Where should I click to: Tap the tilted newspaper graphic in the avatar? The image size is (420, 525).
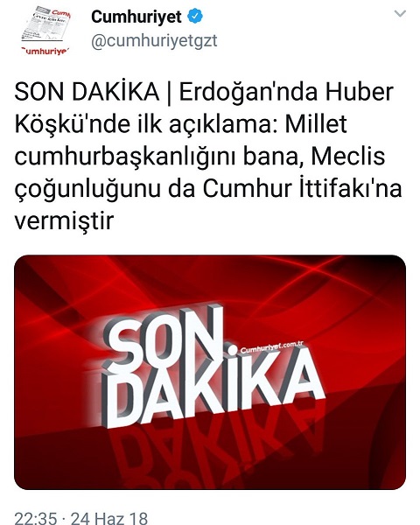click(45, 24)
